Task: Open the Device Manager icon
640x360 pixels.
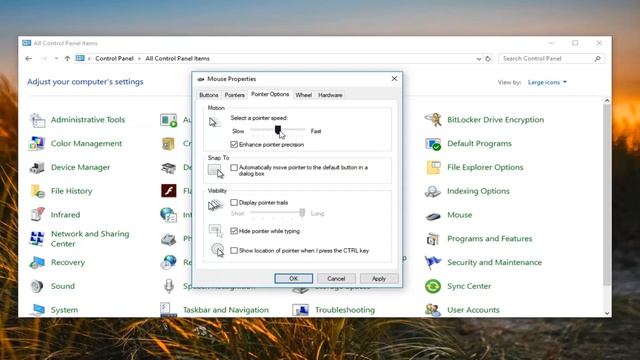Action: tap(37, 167)
